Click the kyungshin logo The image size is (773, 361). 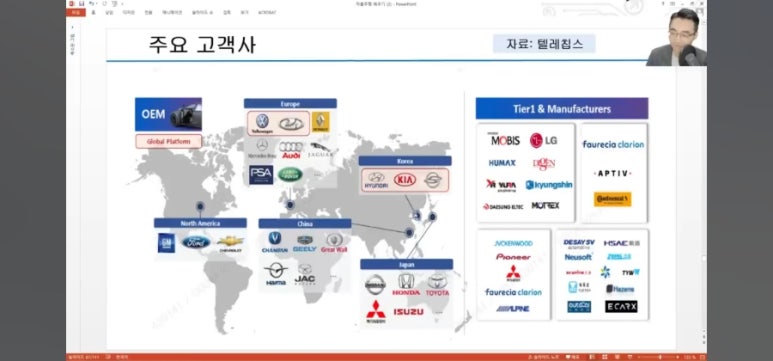point(549,185)
